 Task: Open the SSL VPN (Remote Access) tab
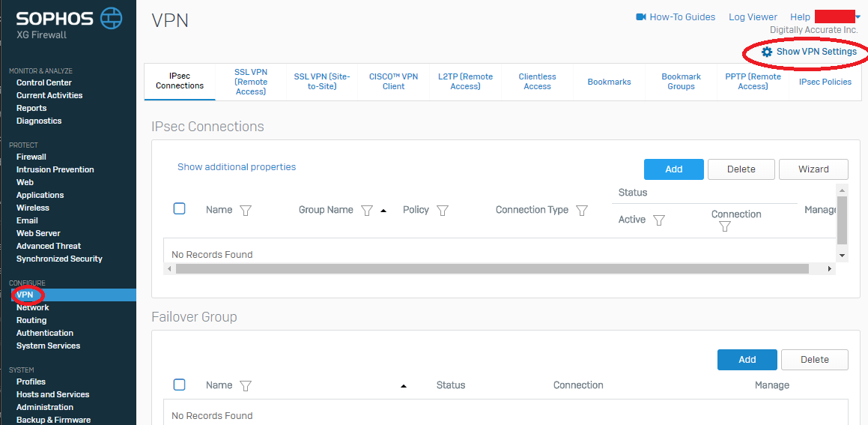click(251, 82)
